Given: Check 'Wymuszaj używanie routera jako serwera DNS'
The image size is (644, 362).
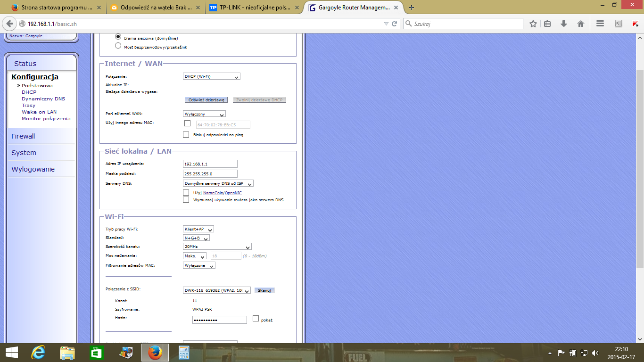Looking at the screenshot, I should [186, 200].
